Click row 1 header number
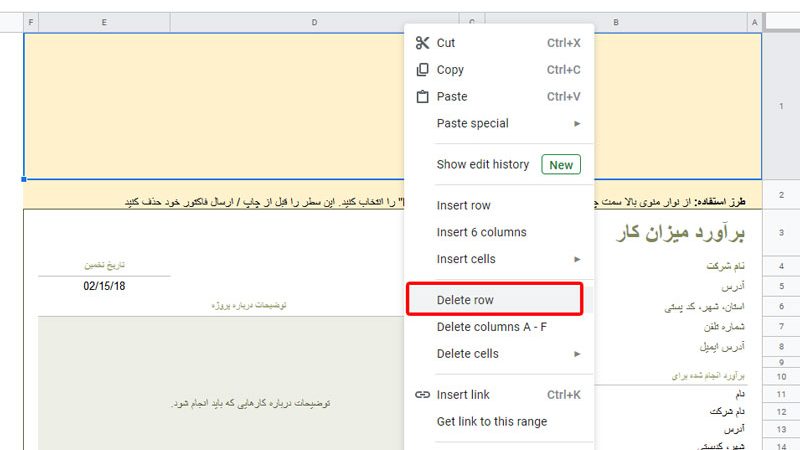800x450 pixels. (x=781, y=106)
